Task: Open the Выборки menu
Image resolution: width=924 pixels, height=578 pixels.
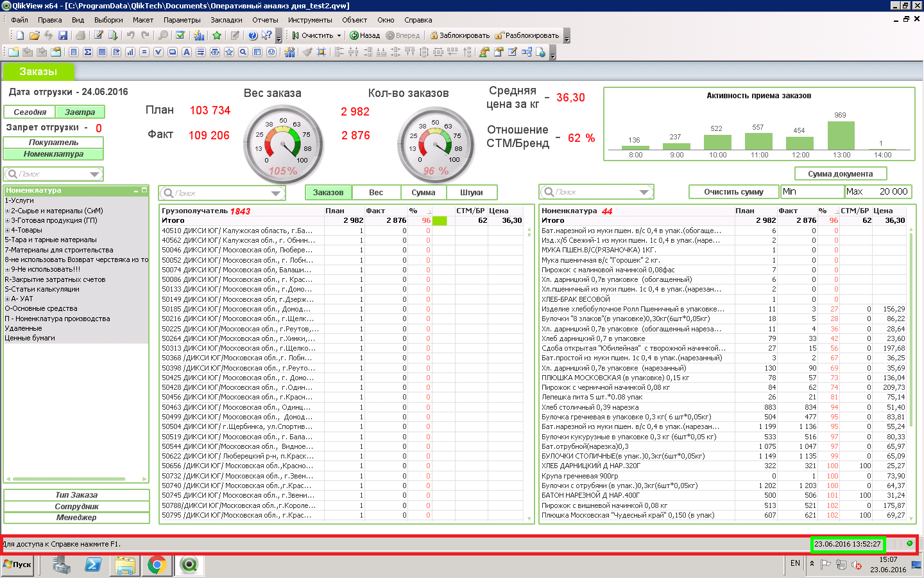Action: point(108,20)
